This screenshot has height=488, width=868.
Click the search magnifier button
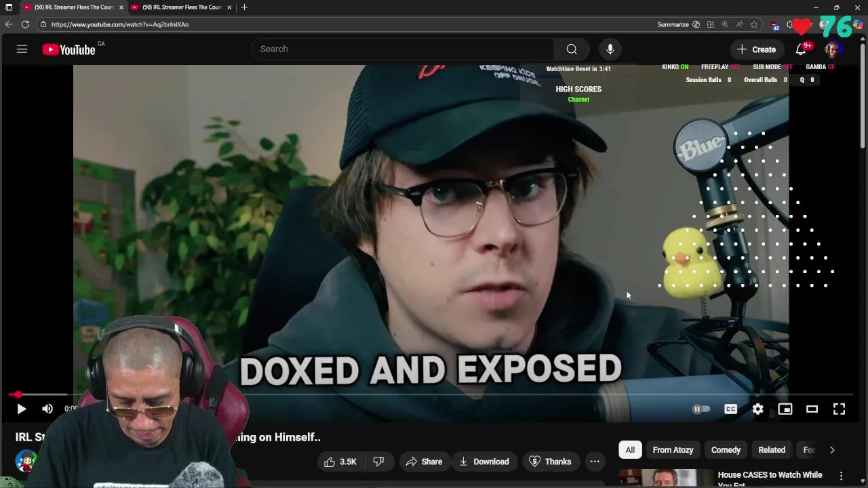pyautogui.click(x=572, y=49)
